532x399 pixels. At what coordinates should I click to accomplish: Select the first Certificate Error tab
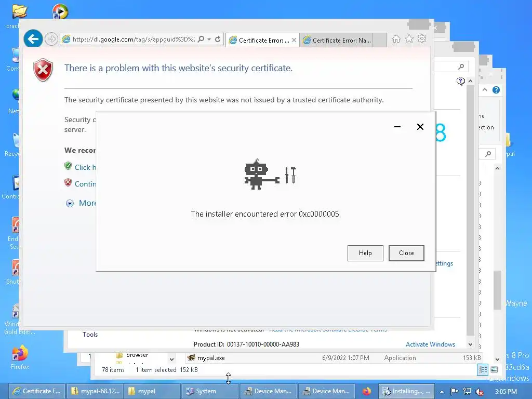tap(260, 40)
